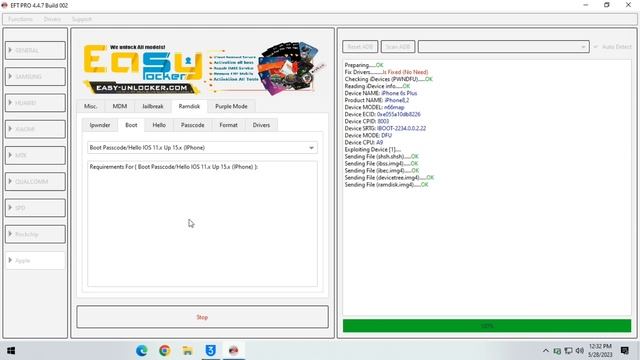640x360 pixels.
Task: Open the Hello sub-tab
Action: 159,125
